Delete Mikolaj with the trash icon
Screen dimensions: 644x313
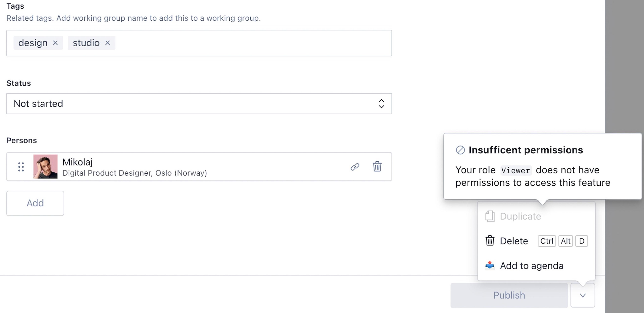coord(377,166)
